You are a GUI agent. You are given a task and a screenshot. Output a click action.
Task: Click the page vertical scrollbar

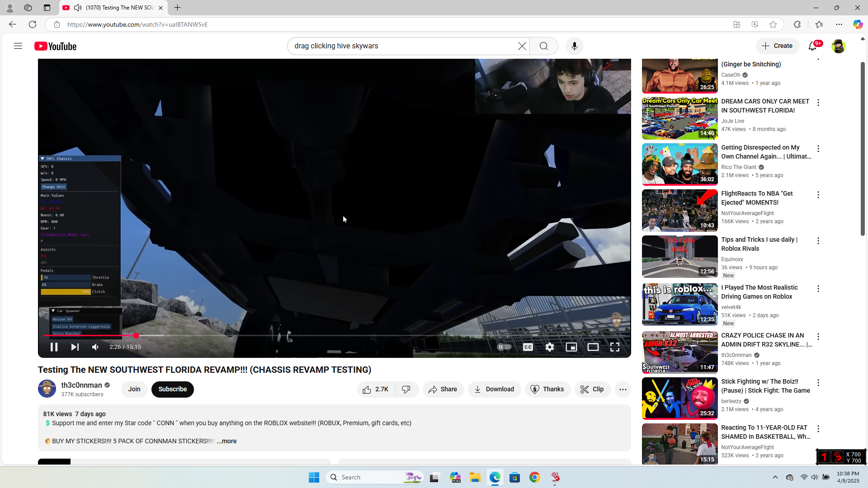point(863,149)
